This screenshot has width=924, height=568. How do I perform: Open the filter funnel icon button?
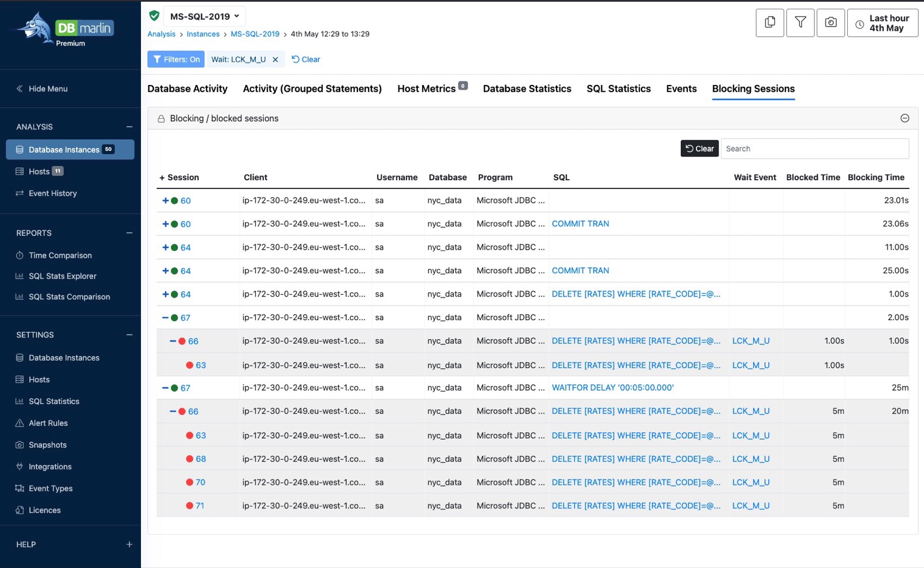(x=800, y=23)
